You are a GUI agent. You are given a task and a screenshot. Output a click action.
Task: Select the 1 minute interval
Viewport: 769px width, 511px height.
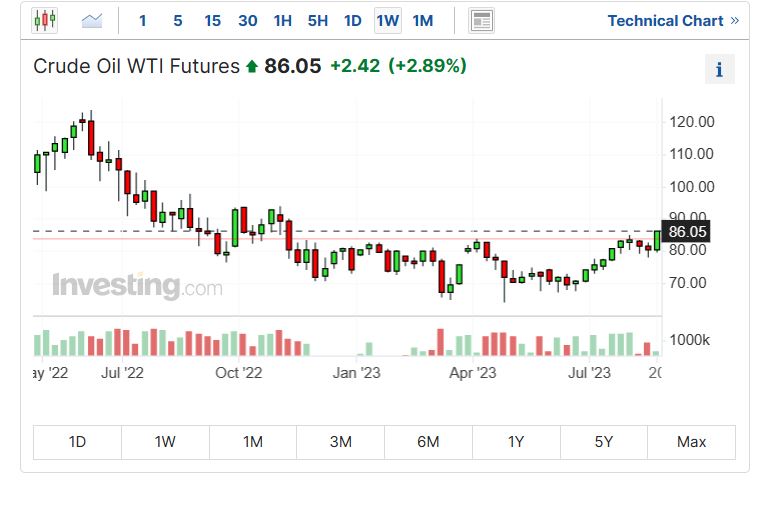coord(143,21)
